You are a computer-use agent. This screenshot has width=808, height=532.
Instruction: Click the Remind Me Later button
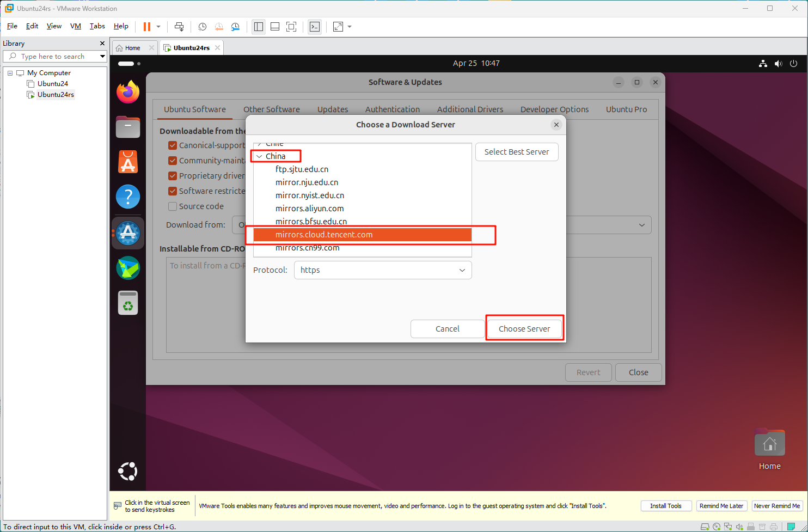[x=721, y=506]
